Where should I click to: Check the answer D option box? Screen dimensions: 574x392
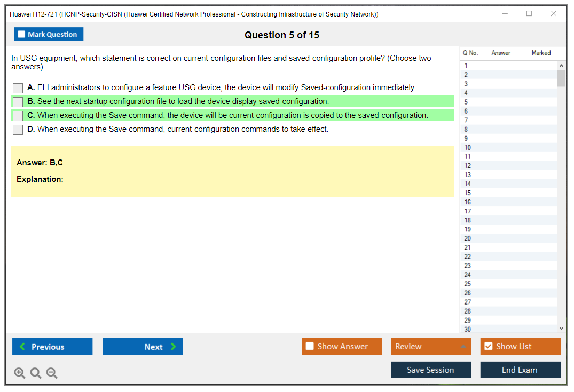(18, 130)
